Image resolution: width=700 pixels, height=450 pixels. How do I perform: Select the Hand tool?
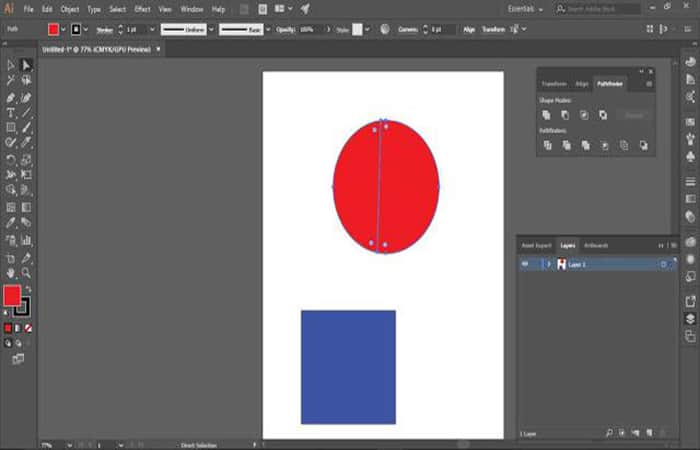coord(11,273)
